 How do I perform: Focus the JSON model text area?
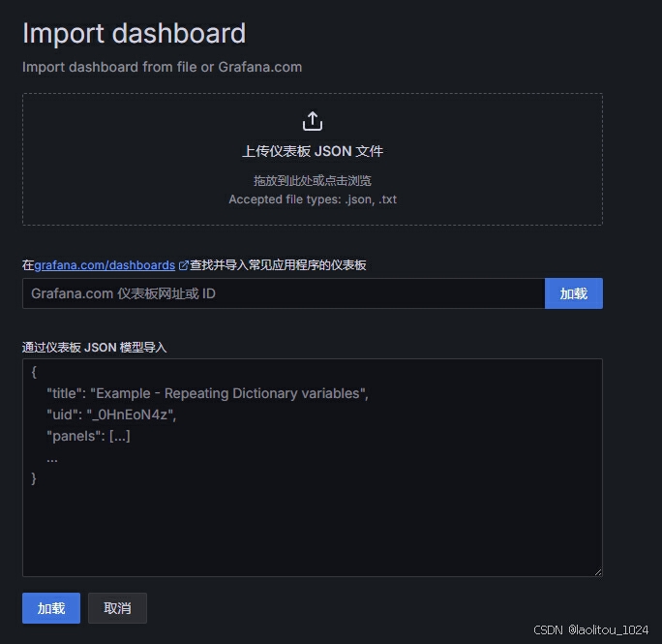coord(312,468)
